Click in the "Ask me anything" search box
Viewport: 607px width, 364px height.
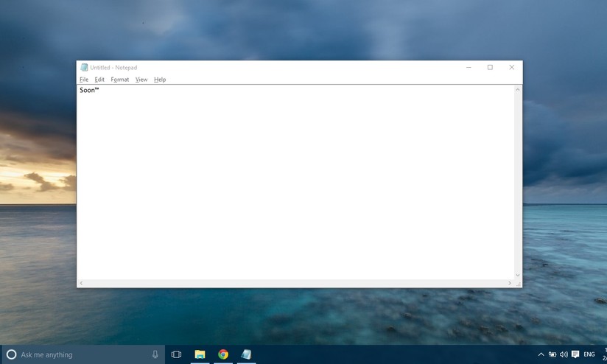click(81, 354)
